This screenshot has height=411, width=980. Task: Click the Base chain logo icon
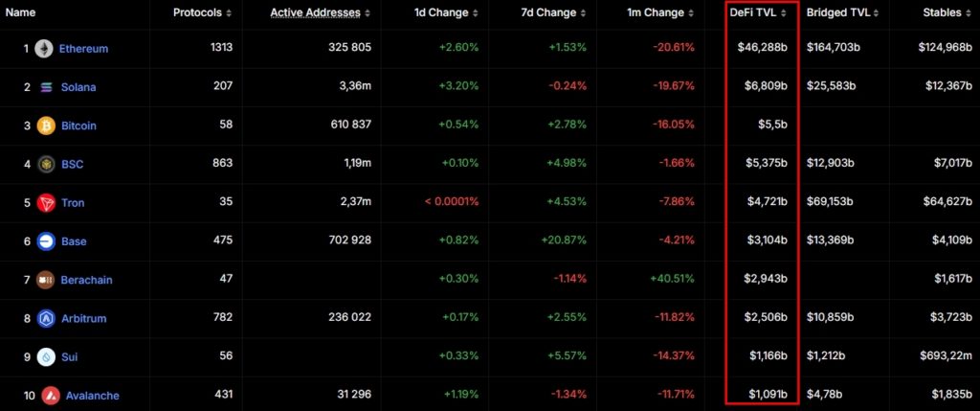coord(45,241)
